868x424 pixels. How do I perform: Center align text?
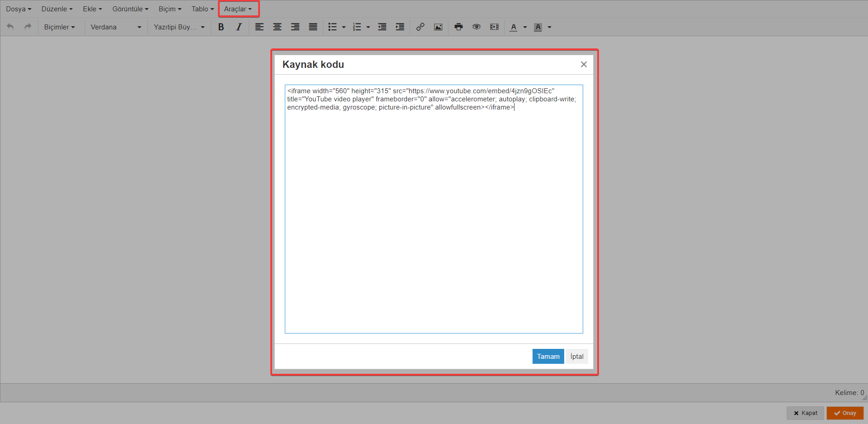pyautogui.click(x=277, y=27)
